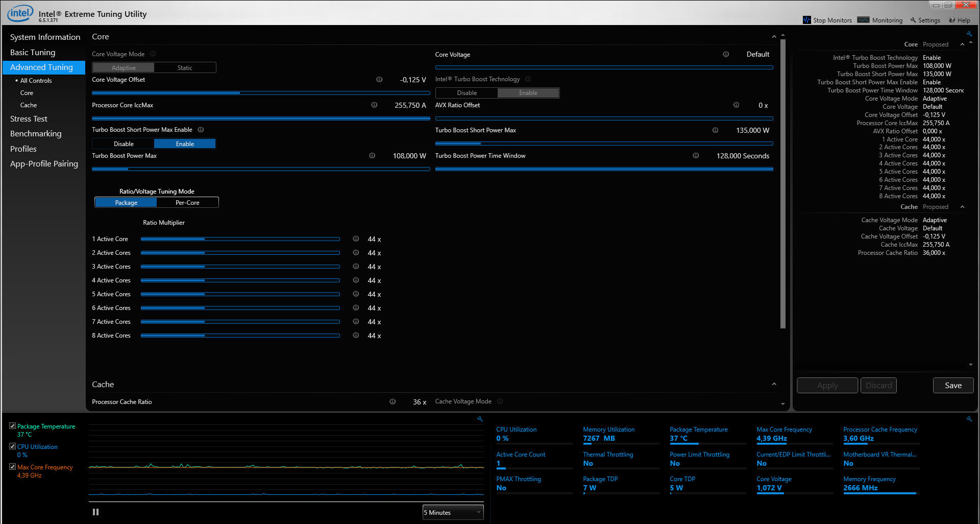This screenshot has width=980, height=524.
Task: Enable Turbo Boost Short Power Max
Action: [185, 144]
